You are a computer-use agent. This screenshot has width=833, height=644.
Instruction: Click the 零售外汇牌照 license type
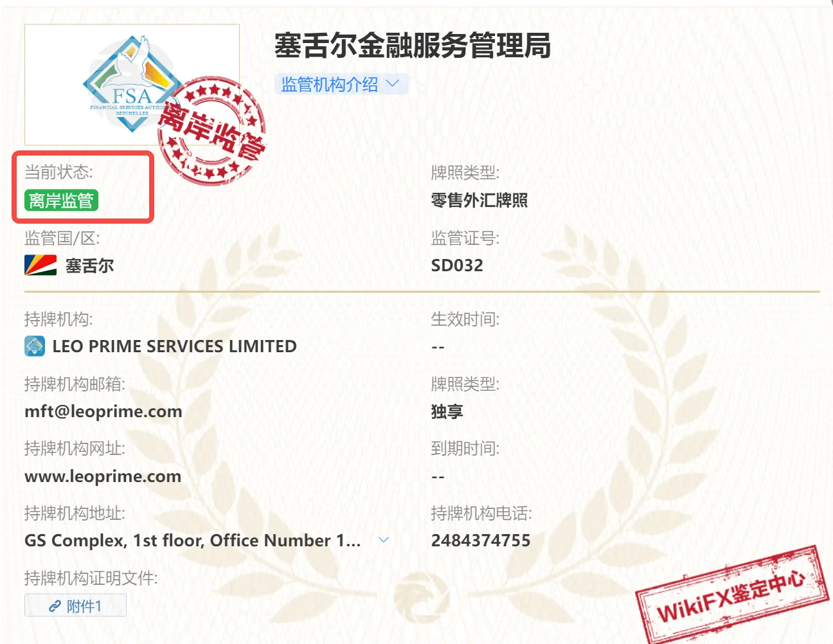(x=479, y=201)
